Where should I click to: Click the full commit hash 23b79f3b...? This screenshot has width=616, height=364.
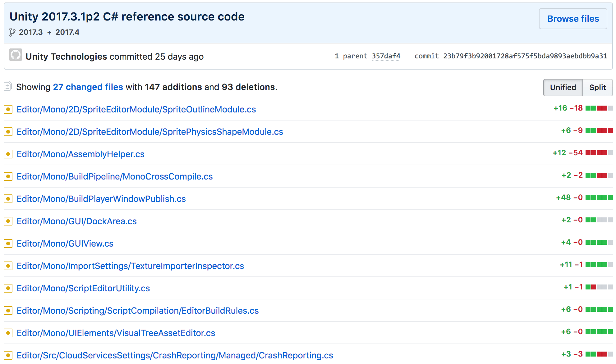point(525,56)
